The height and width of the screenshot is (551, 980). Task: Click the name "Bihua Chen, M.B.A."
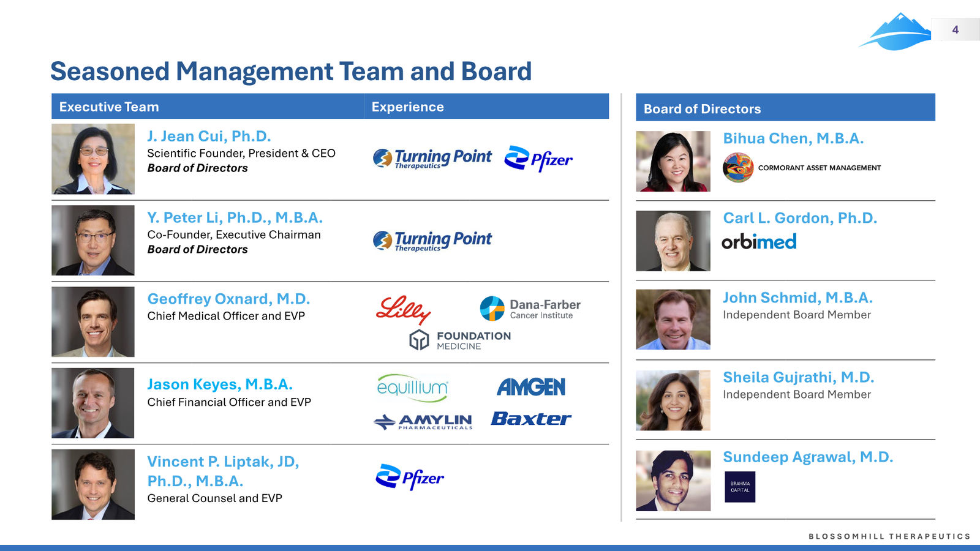(793, 139)
